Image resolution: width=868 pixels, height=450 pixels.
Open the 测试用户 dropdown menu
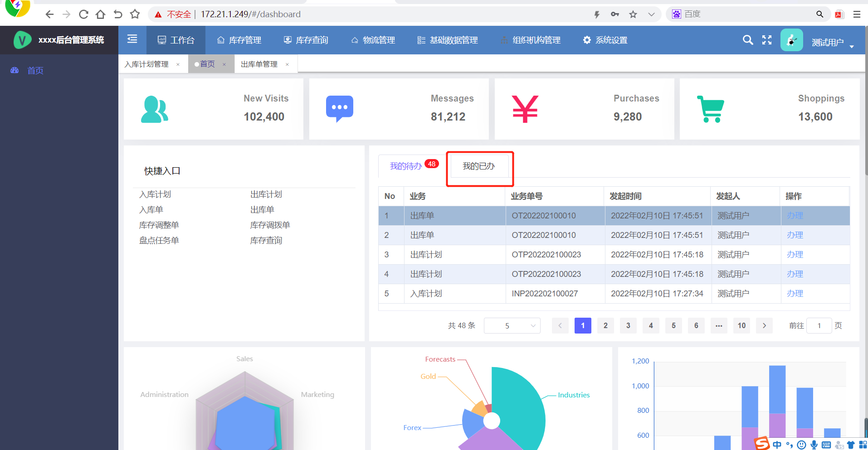point(832,43)
